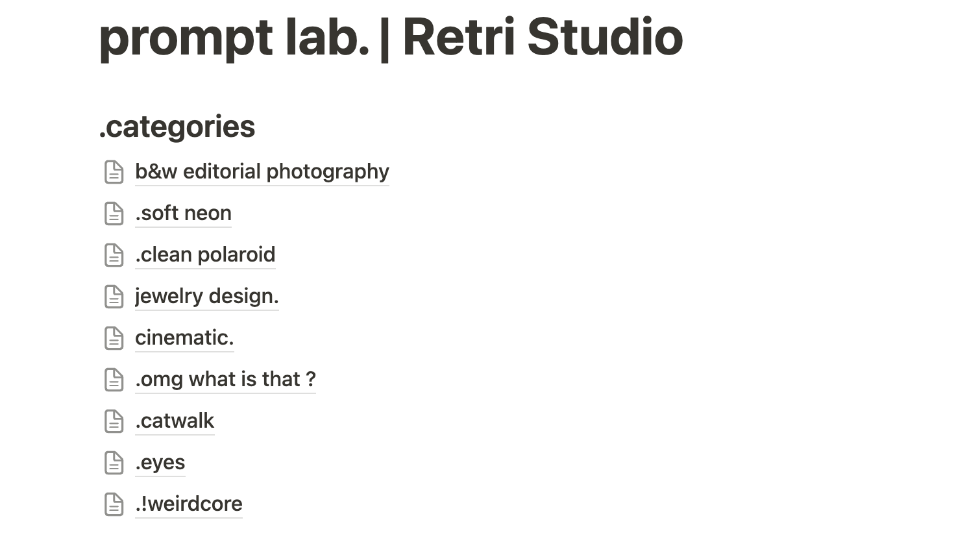The width and height of the screenshot is (980, 553).
Task: Go to the .clean polaroid page
Action: (205, 254)
